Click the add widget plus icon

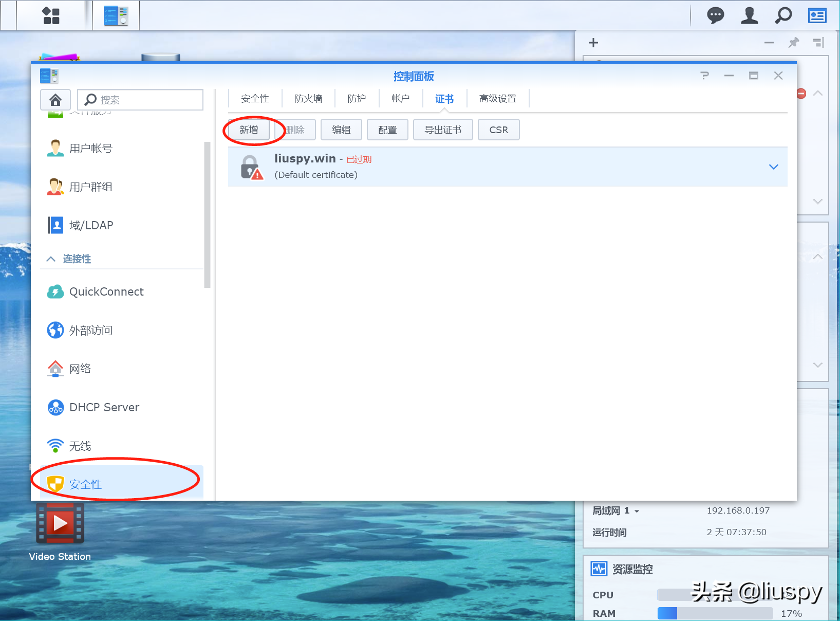click(593, 43)
